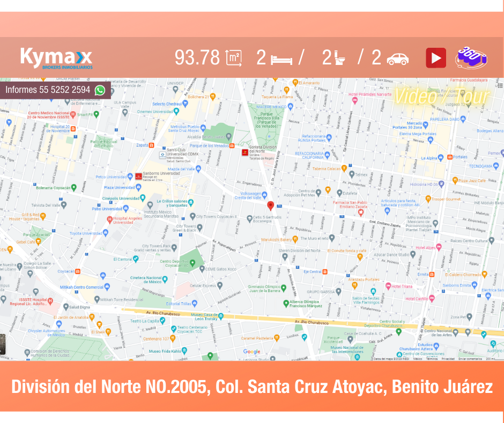The height and width of the screenshot is (423, 504).
Task: Open the Mitikah Centro Comercial marker
Action: coord(107,287)
